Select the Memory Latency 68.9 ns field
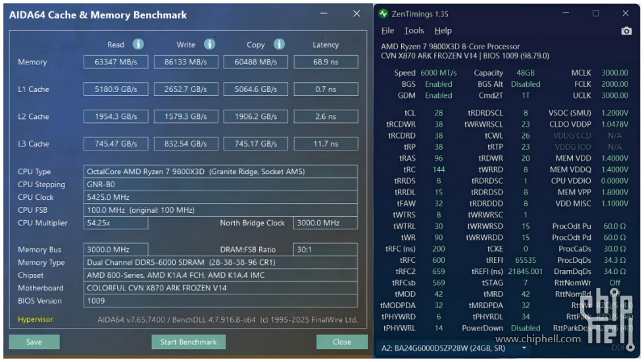This screenshot has width=644, height=362. point(326,62)
